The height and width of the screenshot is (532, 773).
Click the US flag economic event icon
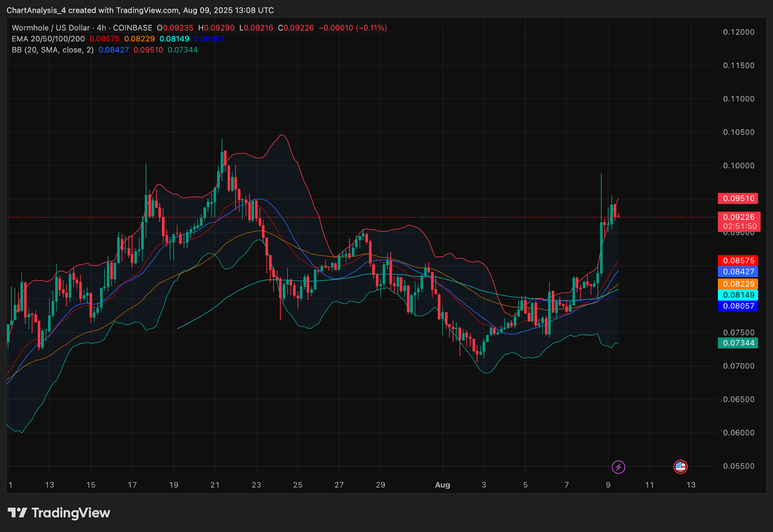[680, 466]
